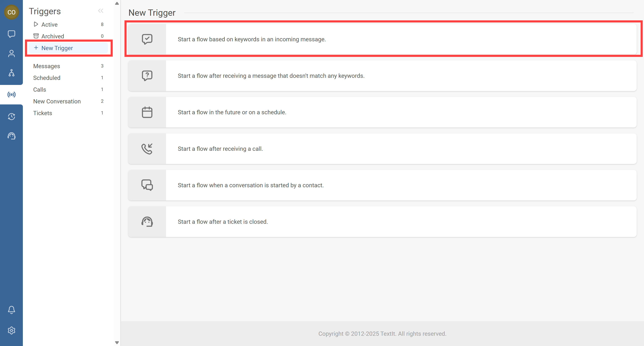Select the triggers broadcast icon in sidebar

tap(11, 95)
